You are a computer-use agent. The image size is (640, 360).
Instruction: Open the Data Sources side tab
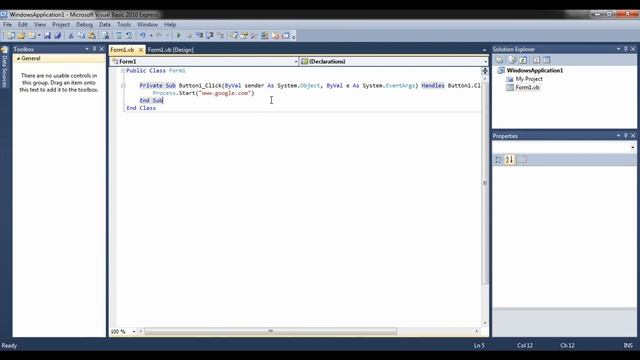tap(4, 67)
